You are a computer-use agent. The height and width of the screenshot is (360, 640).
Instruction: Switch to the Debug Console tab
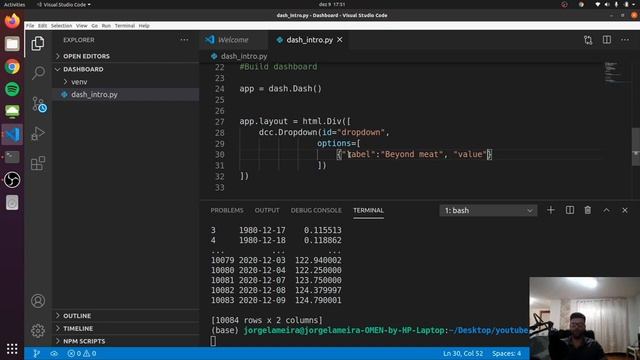point(316,210)
